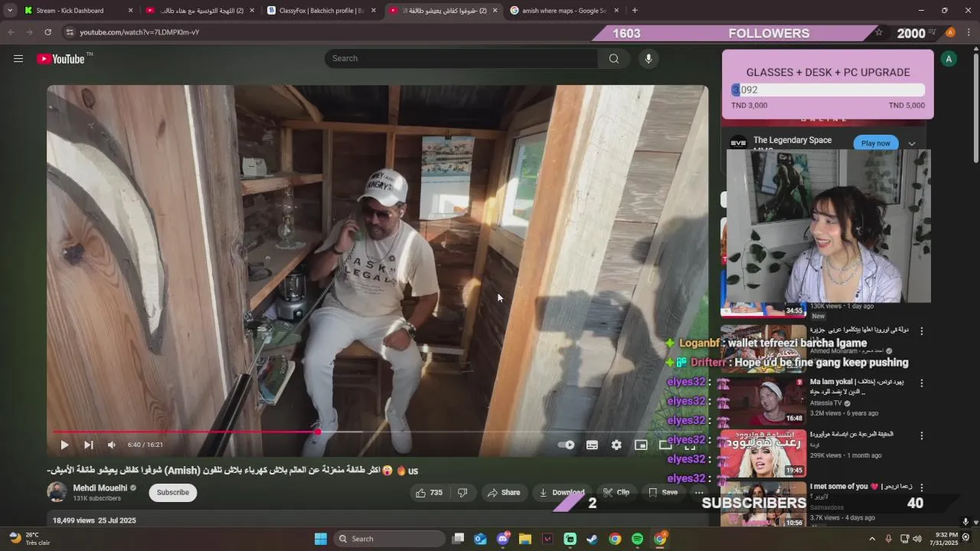Screen dimensions: 980x551
Task: Open Discord from the taskbar
Action: [503, 539]
